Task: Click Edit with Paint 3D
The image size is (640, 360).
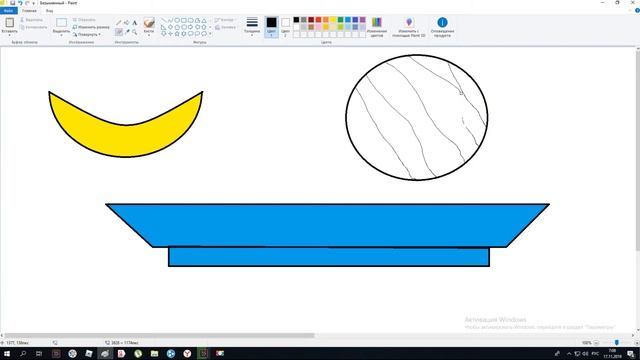Action: [409, 27]
